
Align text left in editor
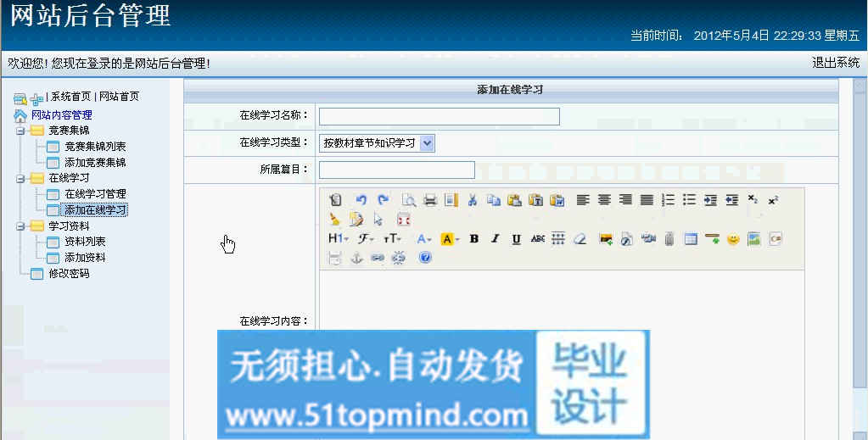583,200
